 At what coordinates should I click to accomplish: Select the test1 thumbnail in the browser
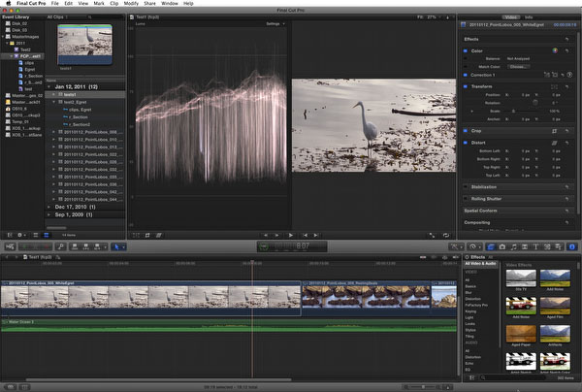coord(85,45)
